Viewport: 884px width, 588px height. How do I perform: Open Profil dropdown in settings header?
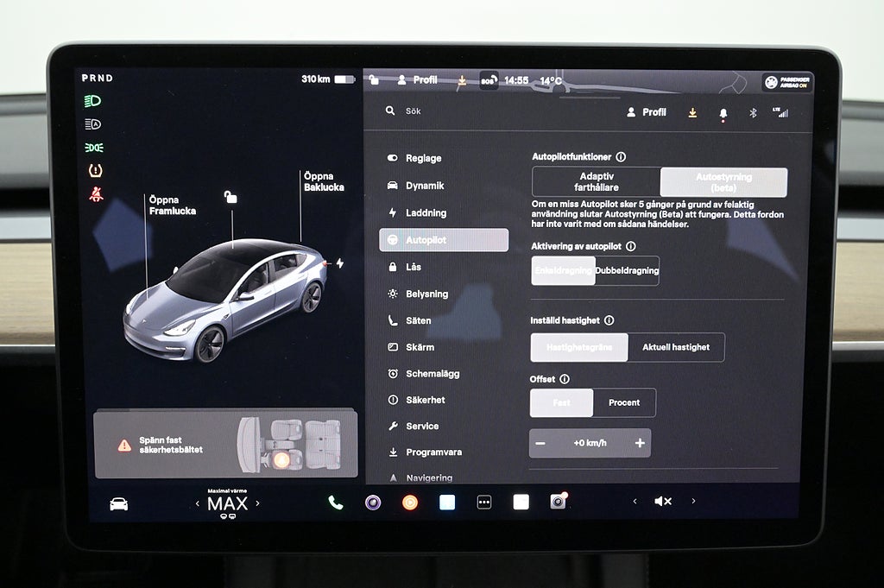pos(647,112)
